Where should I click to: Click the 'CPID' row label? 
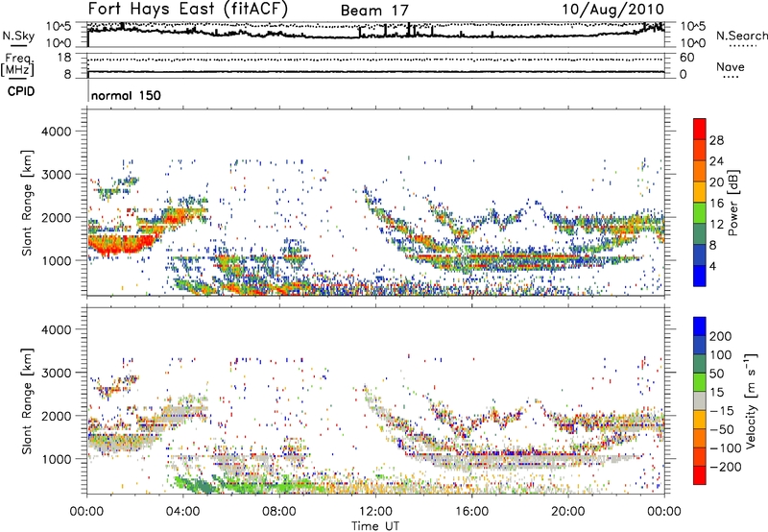[21, 91]
